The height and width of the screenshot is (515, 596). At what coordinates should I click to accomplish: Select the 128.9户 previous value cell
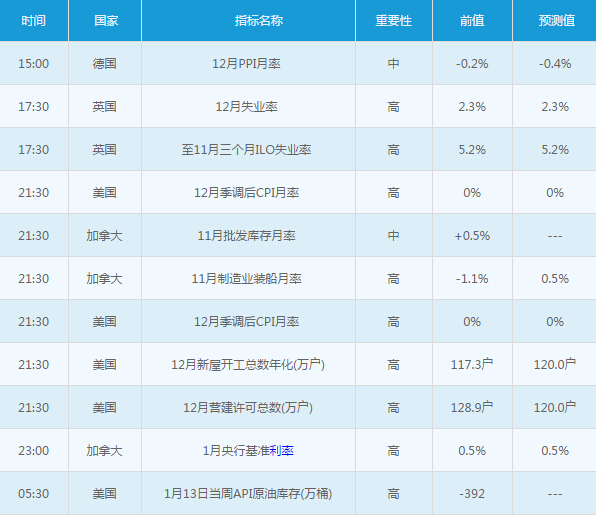point(472,407)
